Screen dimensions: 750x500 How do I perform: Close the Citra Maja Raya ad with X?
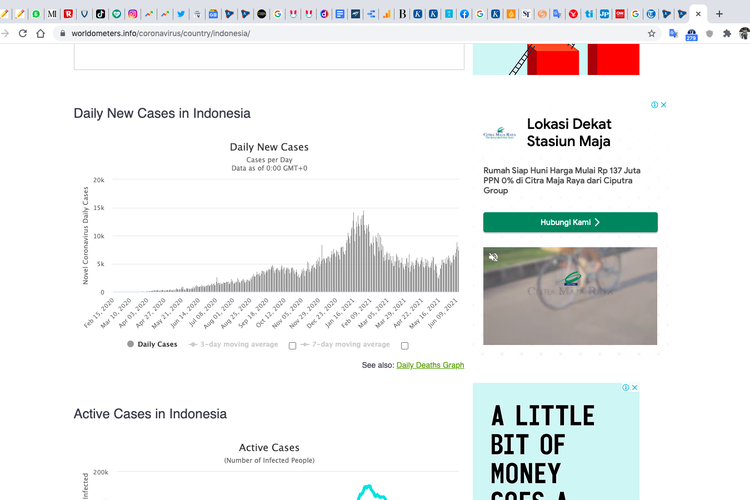point(663,105)
